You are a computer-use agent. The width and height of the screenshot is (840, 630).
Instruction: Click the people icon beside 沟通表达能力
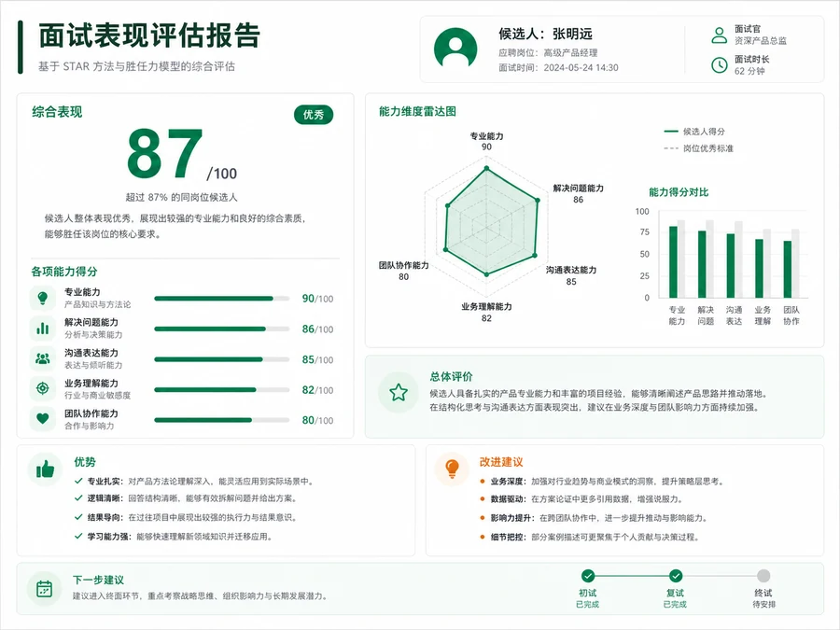point(43,358)
